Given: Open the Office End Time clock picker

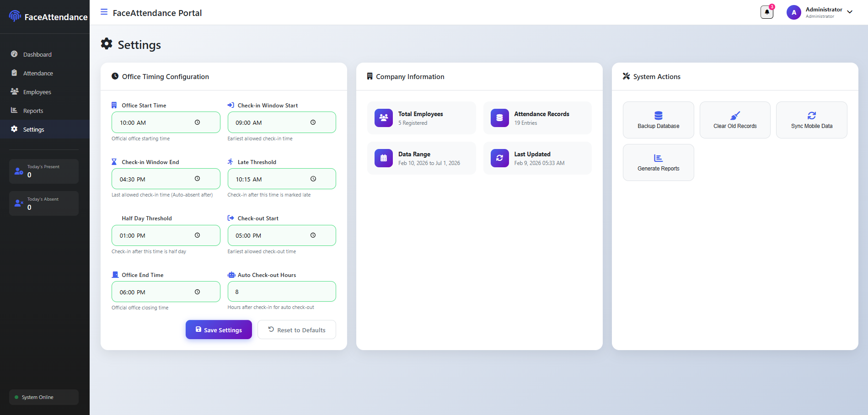Looking at the screenshot, I should (197, 292).
